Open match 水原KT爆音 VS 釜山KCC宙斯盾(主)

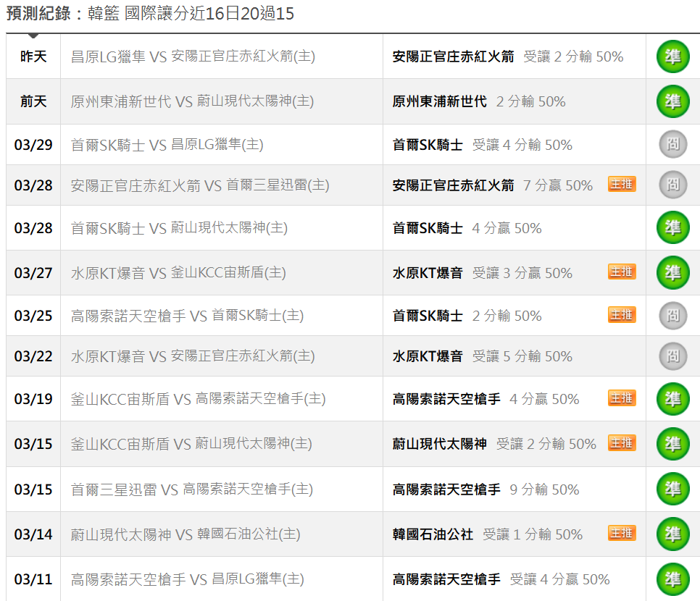coord(178,272)
